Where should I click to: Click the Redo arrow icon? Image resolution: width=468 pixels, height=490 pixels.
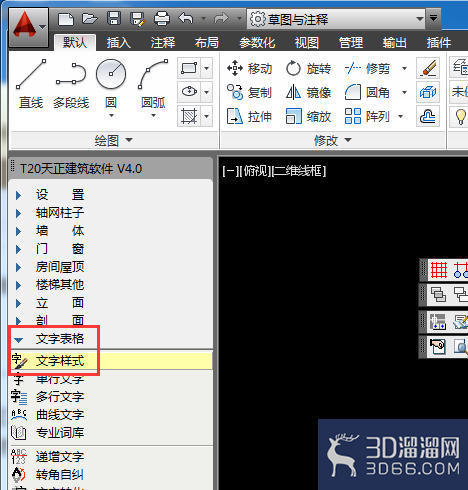221,18
